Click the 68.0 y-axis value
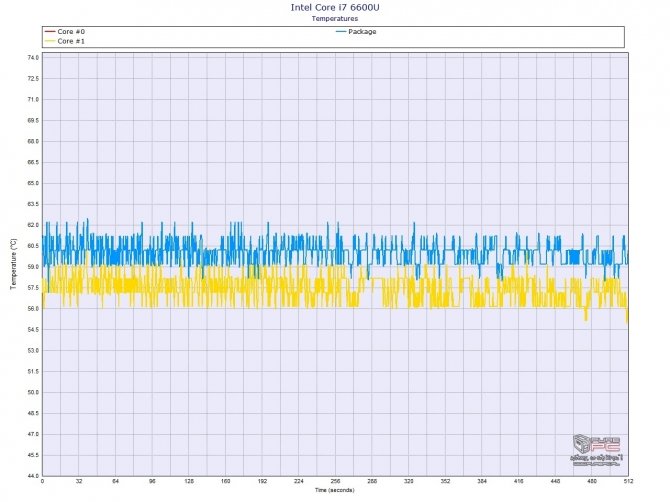This screenshot has height=502, width=670. (x=33, y=141)
